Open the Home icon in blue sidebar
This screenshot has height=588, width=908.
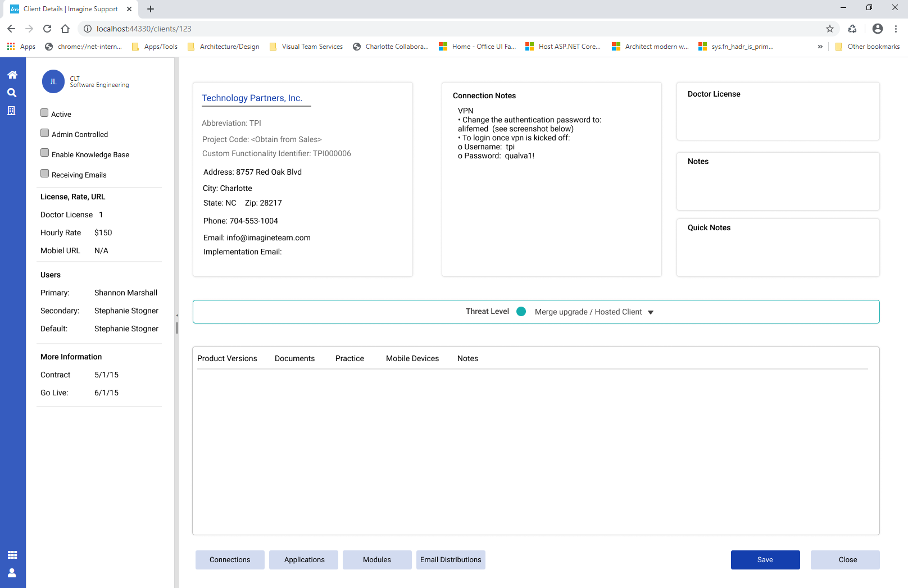coord(12,75)
